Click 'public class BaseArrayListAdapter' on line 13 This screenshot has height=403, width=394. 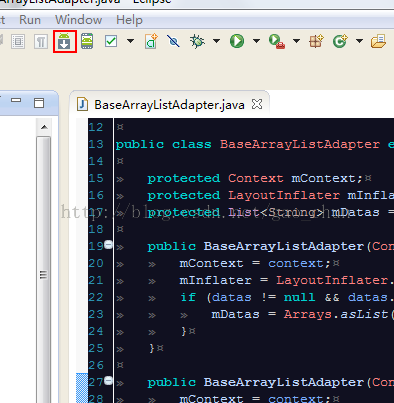point(248,144)
